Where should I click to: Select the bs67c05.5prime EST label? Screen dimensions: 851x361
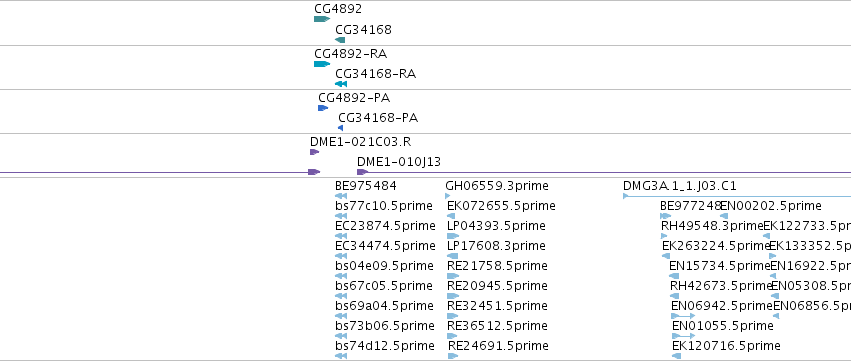384,286
